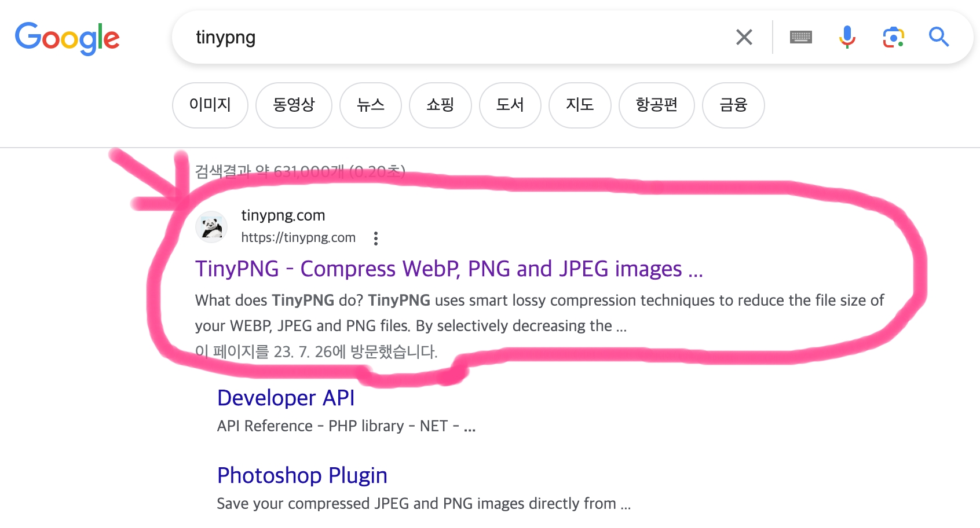
Task: Switch to the 이미지 results tab
Action: [210, 105]
